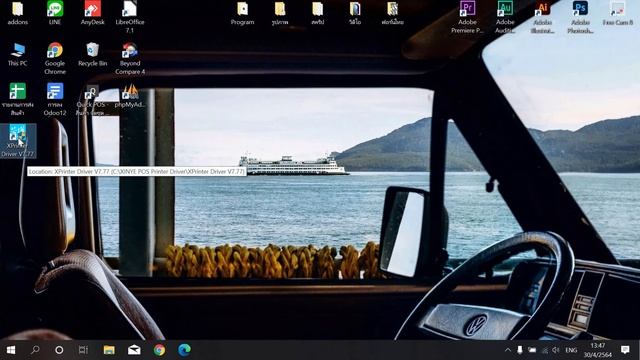Open the phpMyAdmin shortcut
The height and width of the screenshot is (360, 640).
click(x=130, y=96)
